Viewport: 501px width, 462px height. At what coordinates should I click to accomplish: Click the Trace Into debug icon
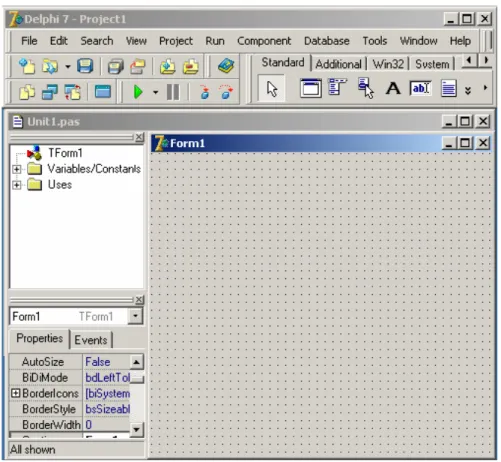(x=205, y=92)
